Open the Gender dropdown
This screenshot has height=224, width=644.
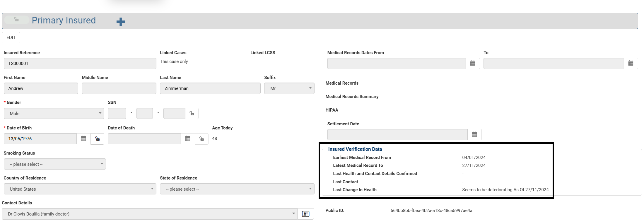(54, 113)
